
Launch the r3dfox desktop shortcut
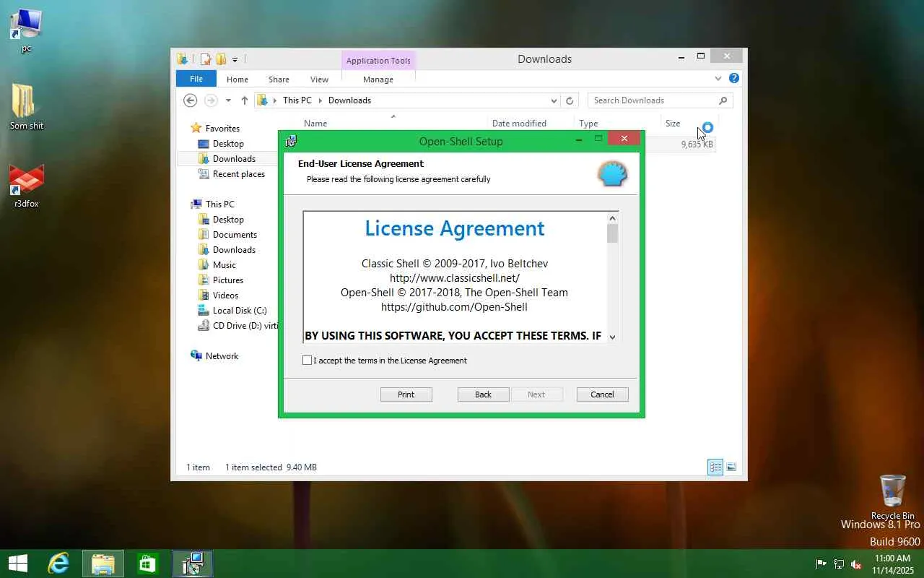(26, 186)
